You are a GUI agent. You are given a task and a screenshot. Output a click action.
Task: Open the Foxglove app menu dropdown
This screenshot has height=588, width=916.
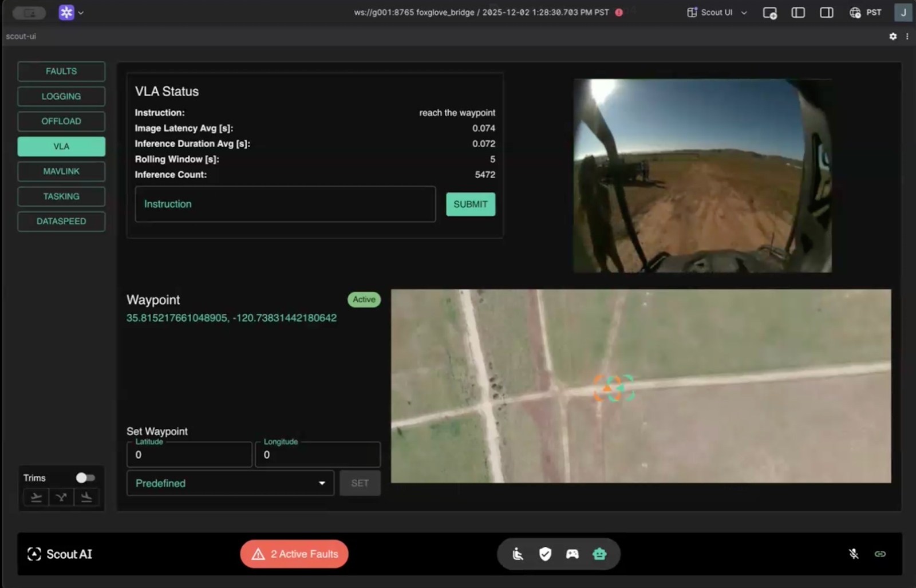[72, 13]
